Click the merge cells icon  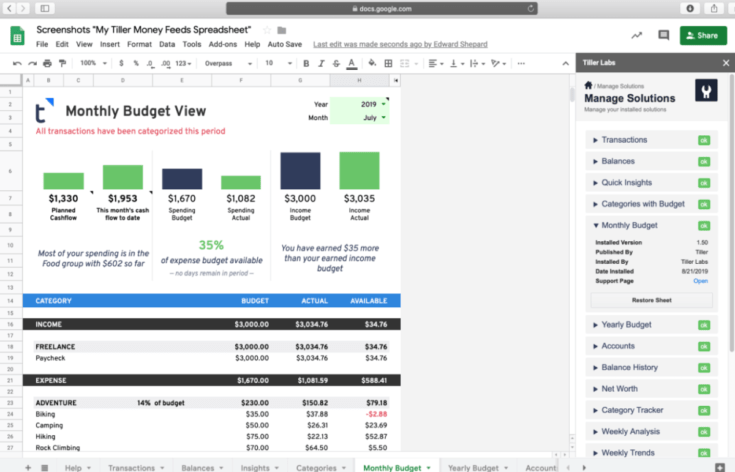click(x=405, y=63)
